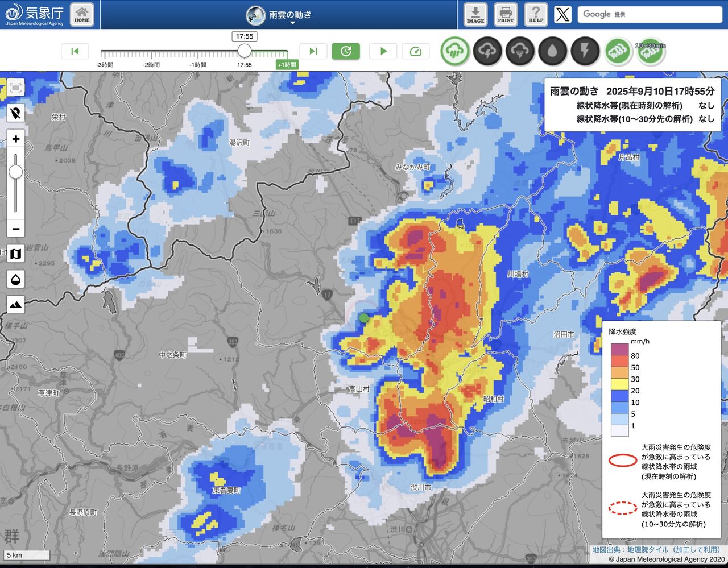
Task: Zoom in with the plus button
Action: (16, 139)
